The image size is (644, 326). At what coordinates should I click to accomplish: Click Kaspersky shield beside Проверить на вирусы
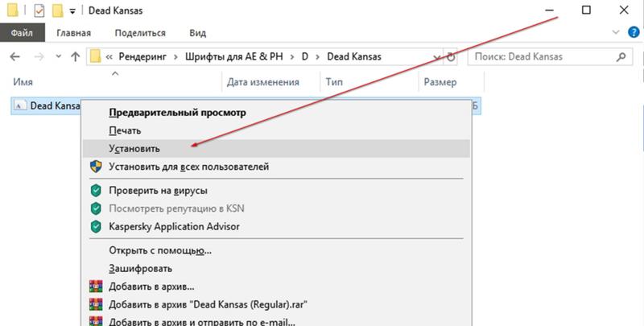96,191
